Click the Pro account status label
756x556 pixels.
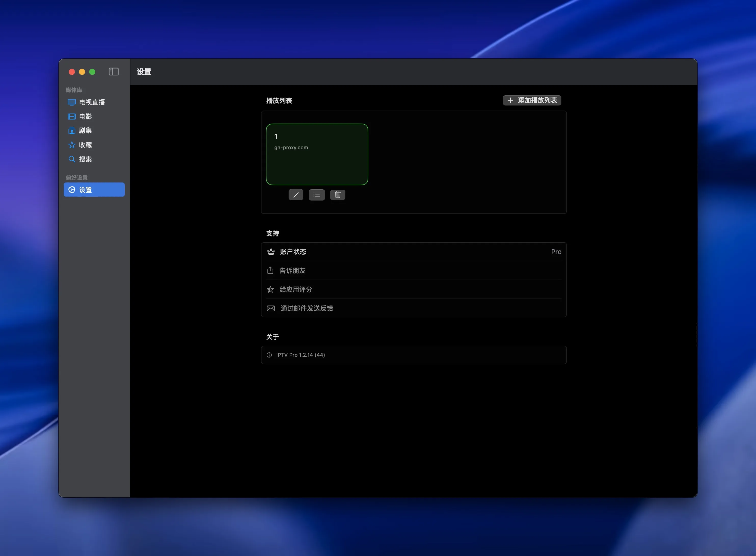(x=556, y=252)
